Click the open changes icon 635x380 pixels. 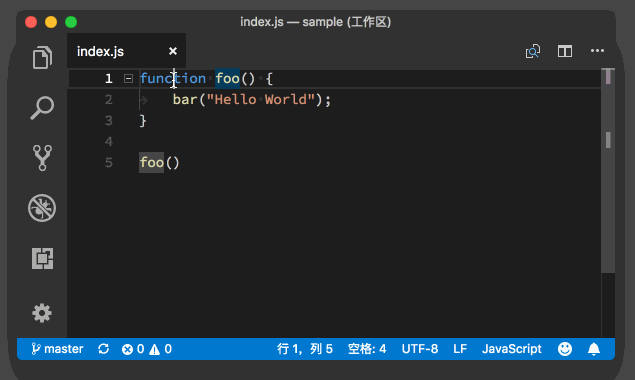533,51
